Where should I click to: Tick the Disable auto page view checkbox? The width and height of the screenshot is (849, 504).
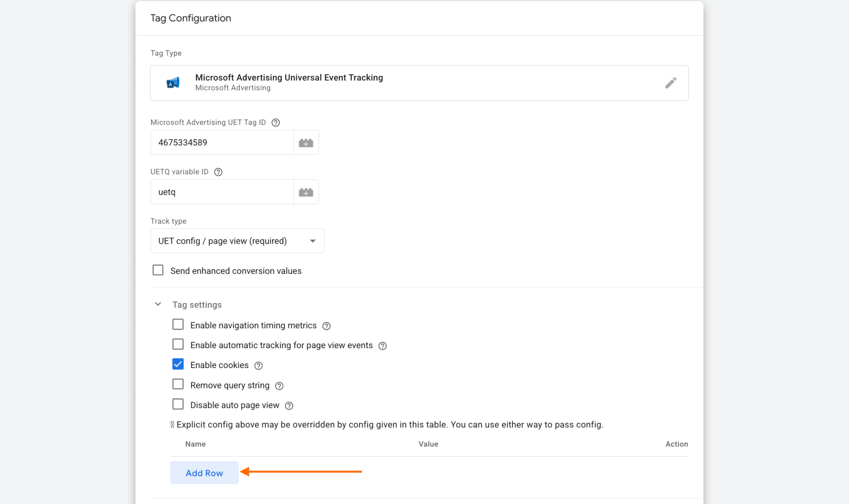click(178, 404)
